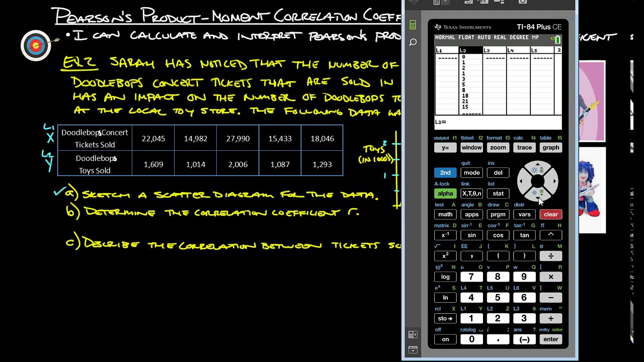Click the tan key
This screenshot has width=644, height=362.
pyautogui.click(x=524, y=235)
